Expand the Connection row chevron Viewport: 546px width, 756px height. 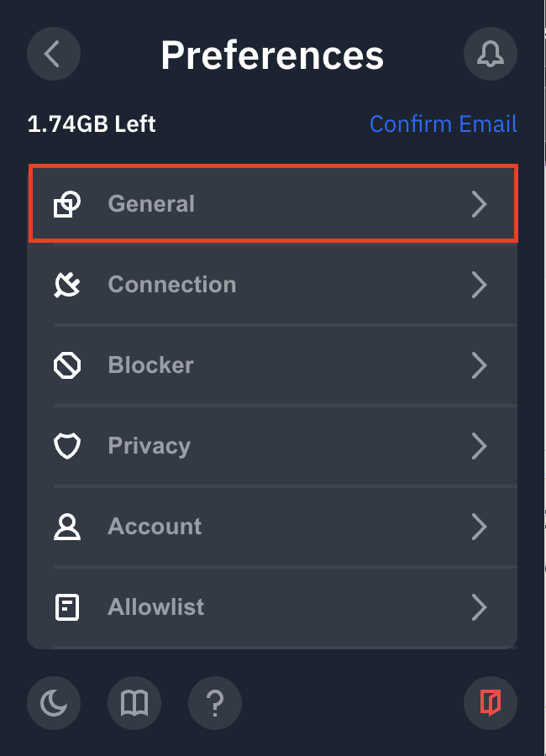pos(479,285)
